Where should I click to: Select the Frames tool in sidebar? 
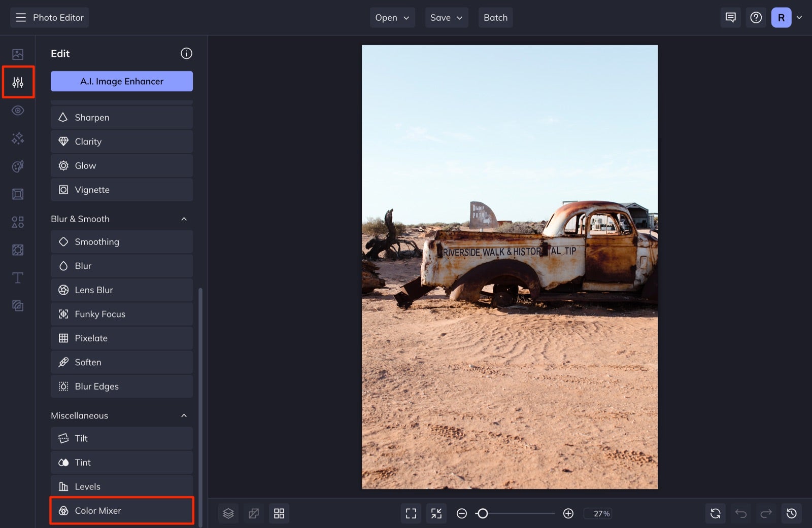[18, 194]
